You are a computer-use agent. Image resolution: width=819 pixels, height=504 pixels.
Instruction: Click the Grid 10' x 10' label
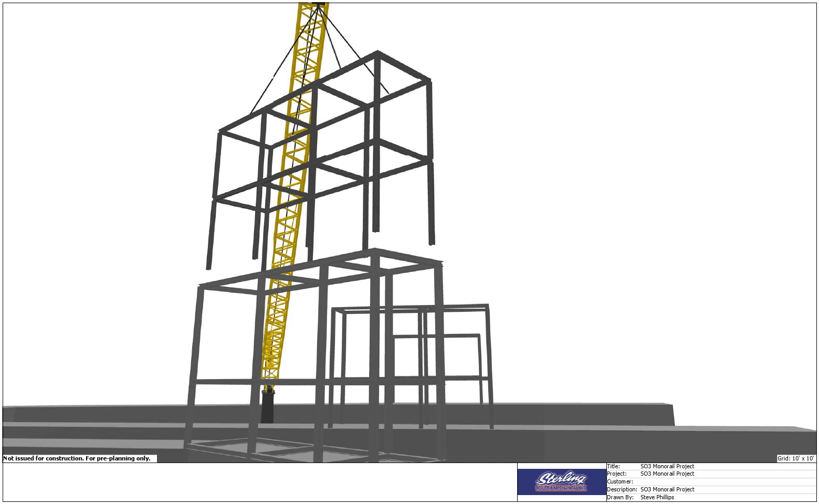(795, 458)
